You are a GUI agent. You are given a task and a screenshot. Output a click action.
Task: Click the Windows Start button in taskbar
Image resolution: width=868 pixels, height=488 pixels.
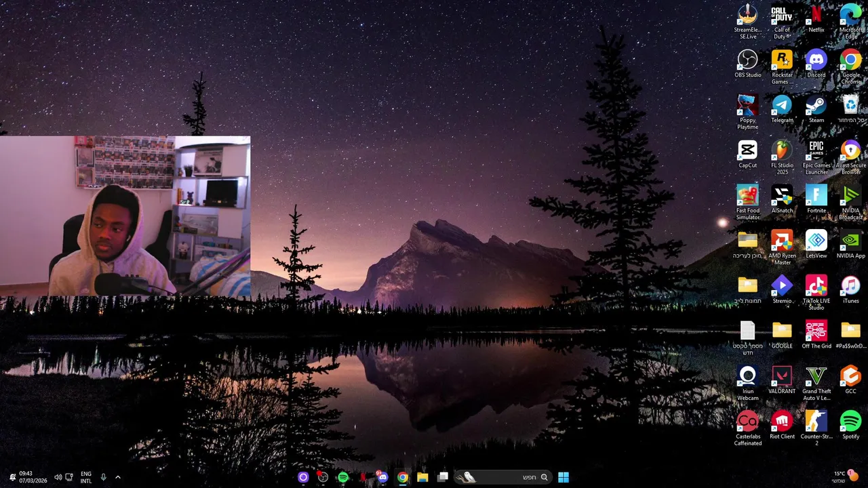(x=564, y=477)
